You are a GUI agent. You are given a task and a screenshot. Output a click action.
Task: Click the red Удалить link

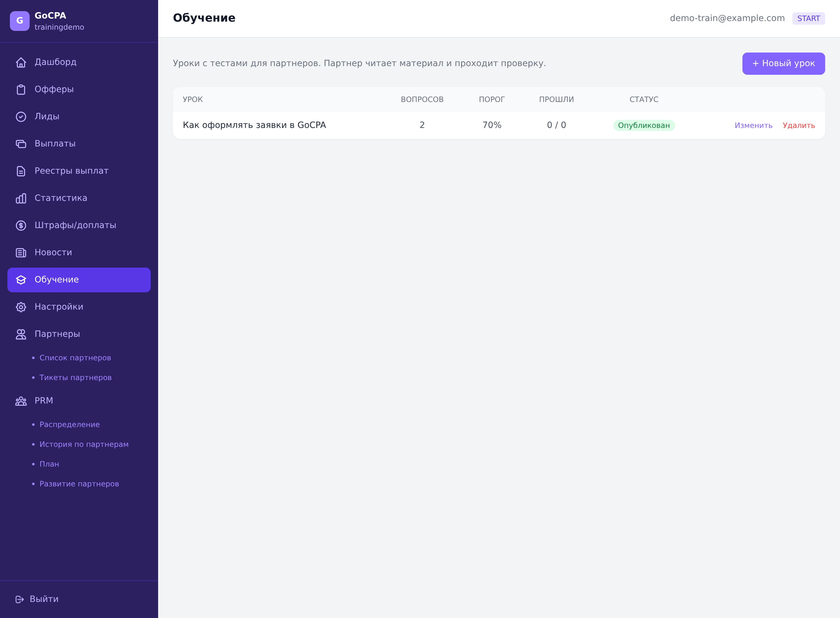[x=799, y=126]
